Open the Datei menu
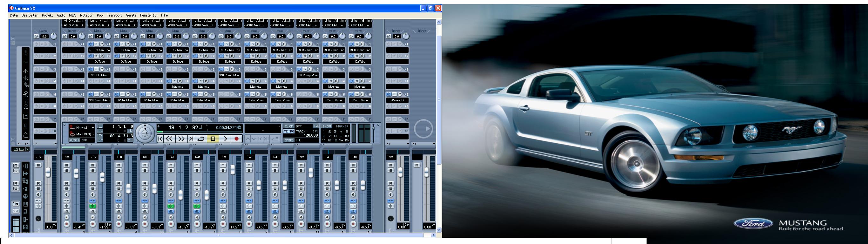Viewport: 868px width, 244px height. pos(14,15)
